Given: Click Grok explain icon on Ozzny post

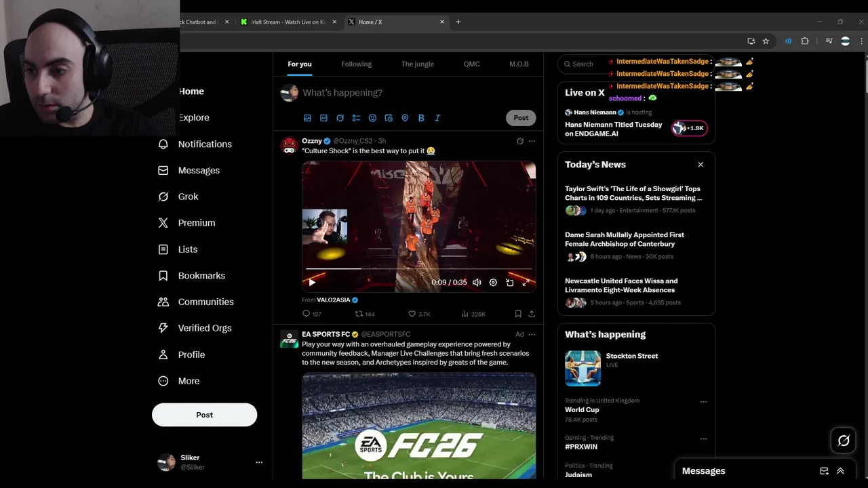Looking at the screenshot, I should click(520, 141).
